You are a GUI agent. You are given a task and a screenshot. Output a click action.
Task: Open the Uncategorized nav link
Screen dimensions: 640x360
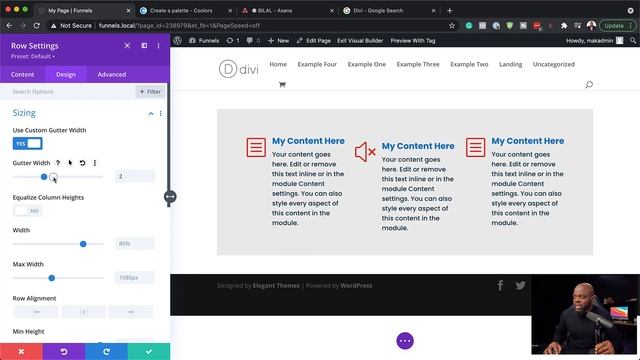[553, 64]
